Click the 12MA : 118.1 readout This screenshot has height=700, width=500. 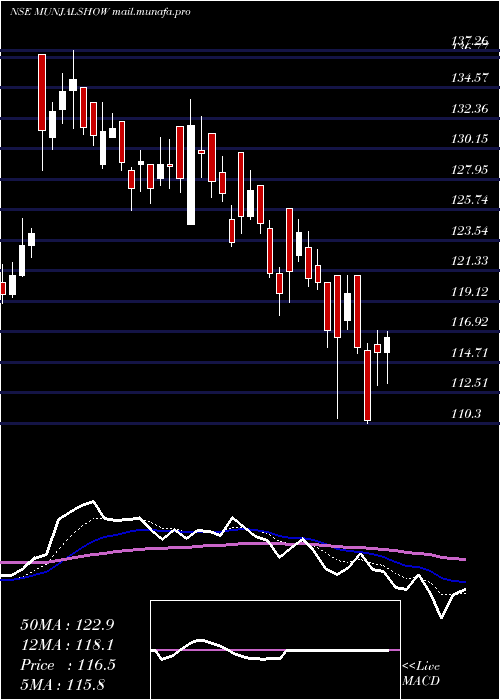pyautogui.click(x=67, y=645)
